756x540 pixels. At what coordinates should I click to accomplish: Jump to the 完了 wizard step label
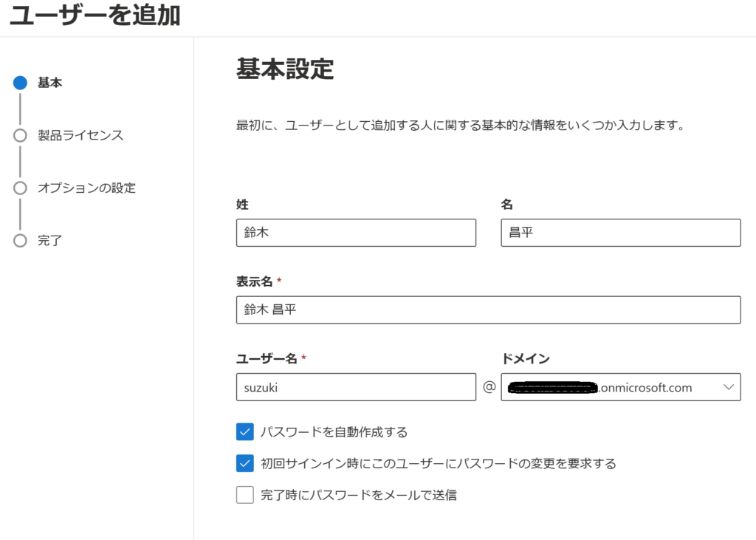(x=50, y=240)
